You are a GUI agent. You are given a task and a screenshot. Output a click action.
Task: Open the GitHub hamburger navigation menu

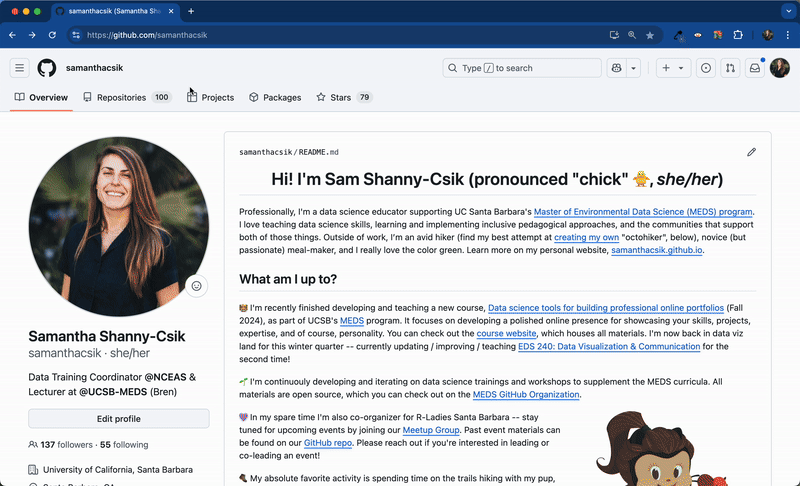pyautogui.click(x=19, y=68)
